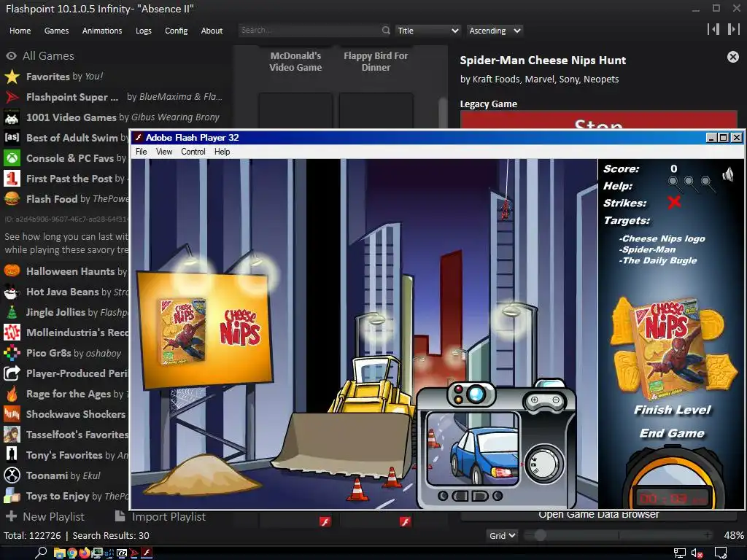Select the 'Pico Gr8s' playlist row
Screen dimensions: 747x560
coord(64,353)
